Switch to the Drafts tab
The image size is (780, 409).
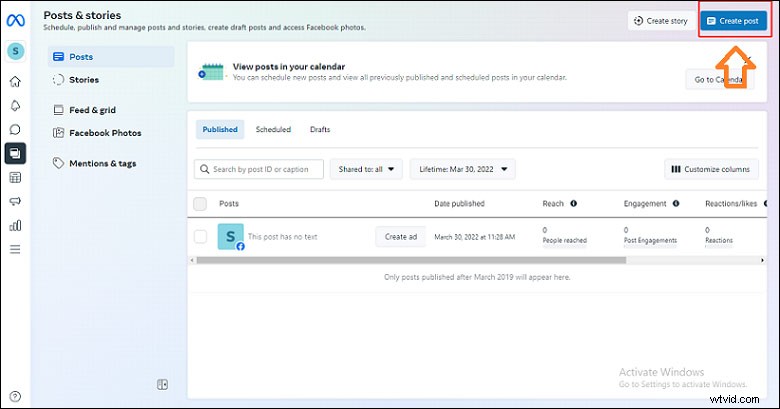320,129
